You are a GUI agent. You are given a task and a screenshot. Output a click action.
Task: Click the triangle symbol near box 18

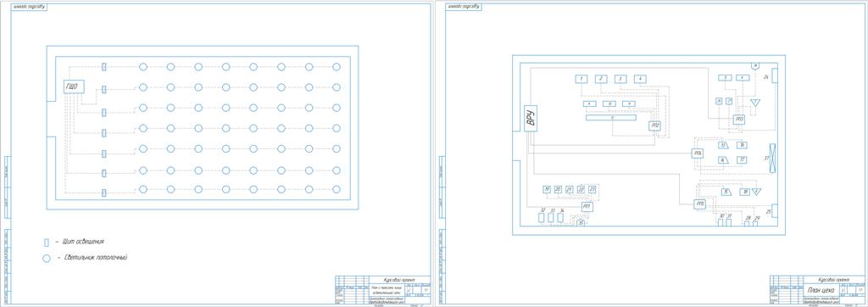click(x=757, y=192)
